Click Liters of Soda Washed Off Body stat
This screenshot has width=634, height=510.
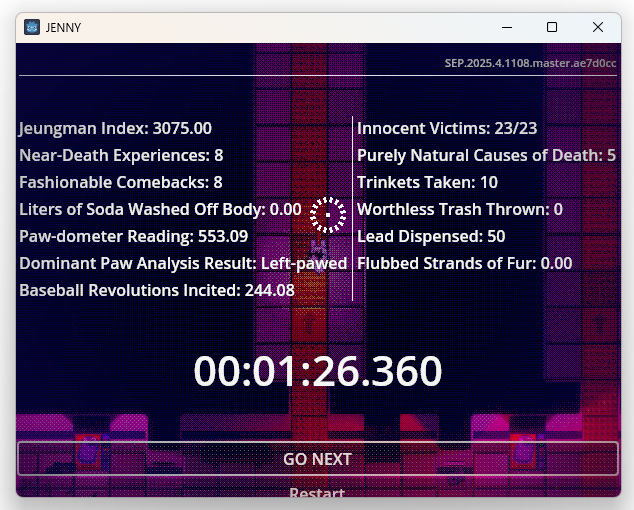pyautogui.click(x=160, y=210)
